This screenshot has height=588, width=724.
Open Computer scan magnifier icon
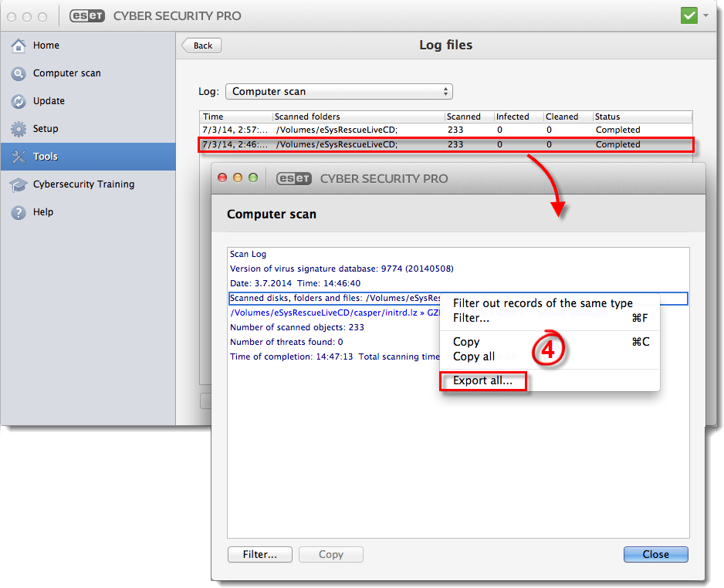coord(19,73)
